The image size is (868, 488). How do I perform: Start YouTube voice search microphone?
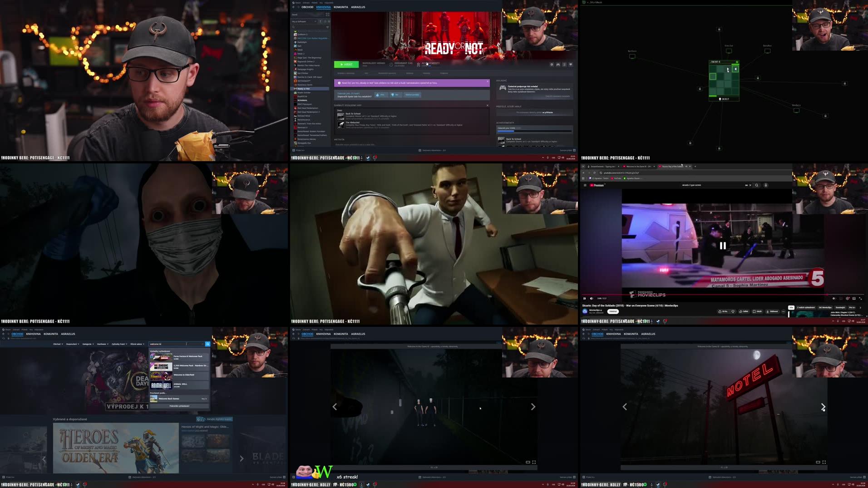pos(766,185)
